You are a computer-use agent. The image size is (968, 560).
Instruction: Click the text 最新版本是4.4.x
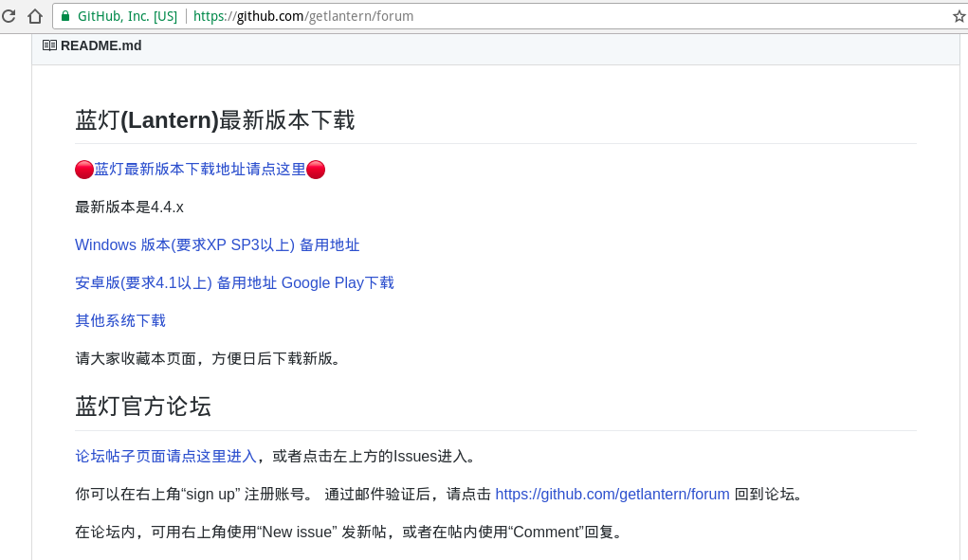(x=130, y=208)
